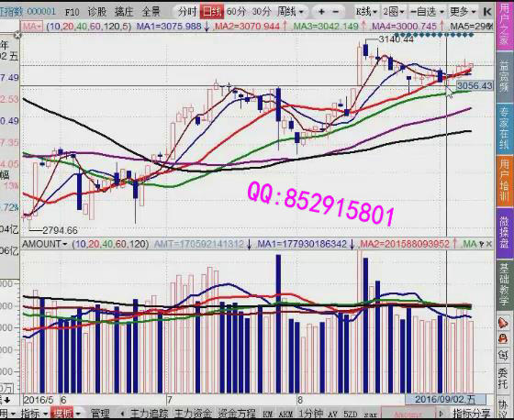
Task: Close the AMOUNT volume sub-panel
Action: 488,244
